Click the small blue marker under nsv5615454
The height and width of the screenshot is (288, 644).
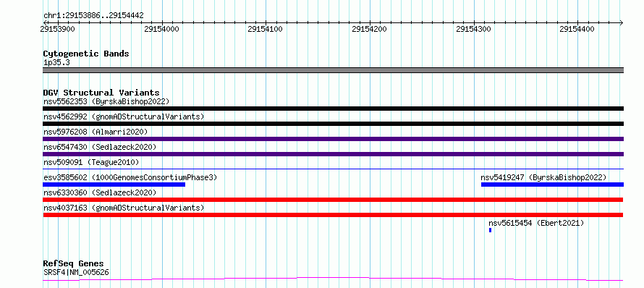click(490, 230)
